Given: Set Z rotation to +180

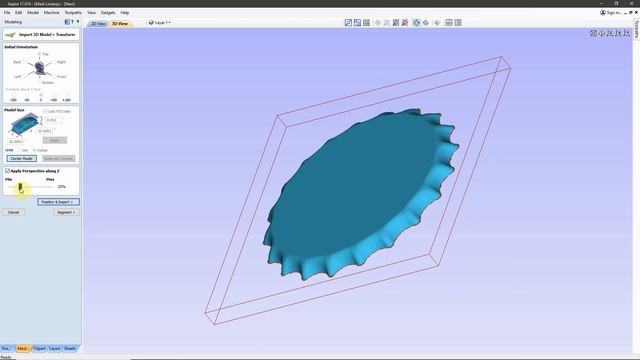Looking at the screenshot, I should (x=68, y=94).
